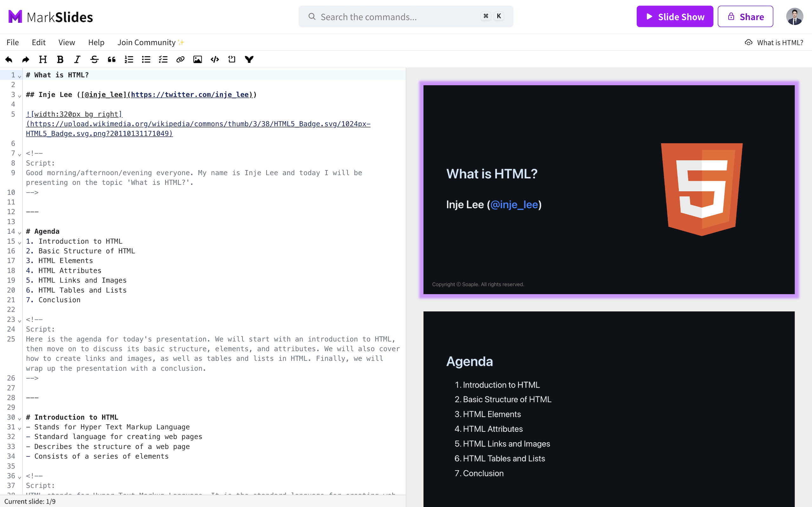Viewport: 812px width, 507px height.
Task: Click the What is HTML? document title
Action: tap(780, 43)
